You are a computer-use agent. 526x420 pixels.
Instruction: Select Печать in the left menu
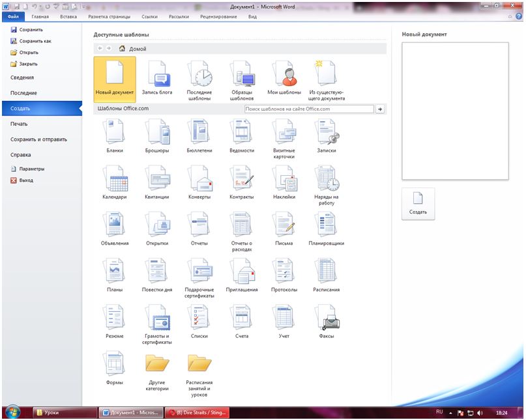point(19,124)
